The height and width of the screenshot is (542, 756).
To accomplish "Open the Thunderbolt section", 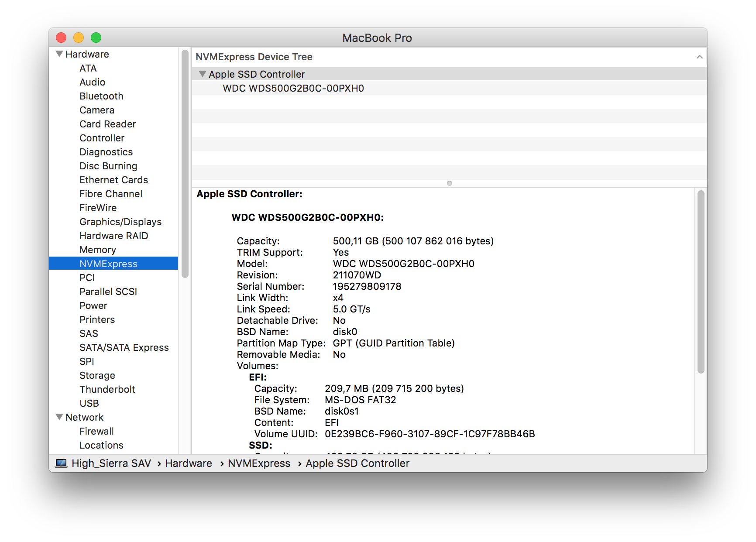I will [x=107, y=389].
